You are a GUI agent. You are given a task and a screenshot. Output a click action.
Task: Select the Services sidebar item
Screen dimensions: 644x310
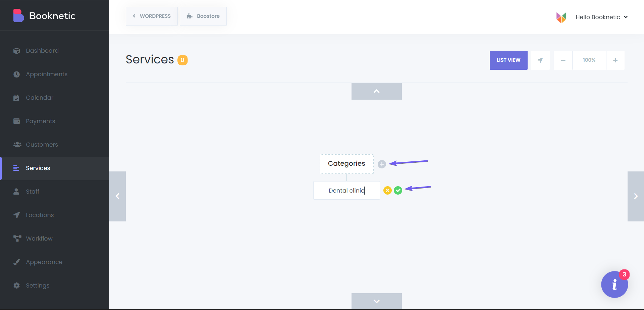[x=54, y=168]
